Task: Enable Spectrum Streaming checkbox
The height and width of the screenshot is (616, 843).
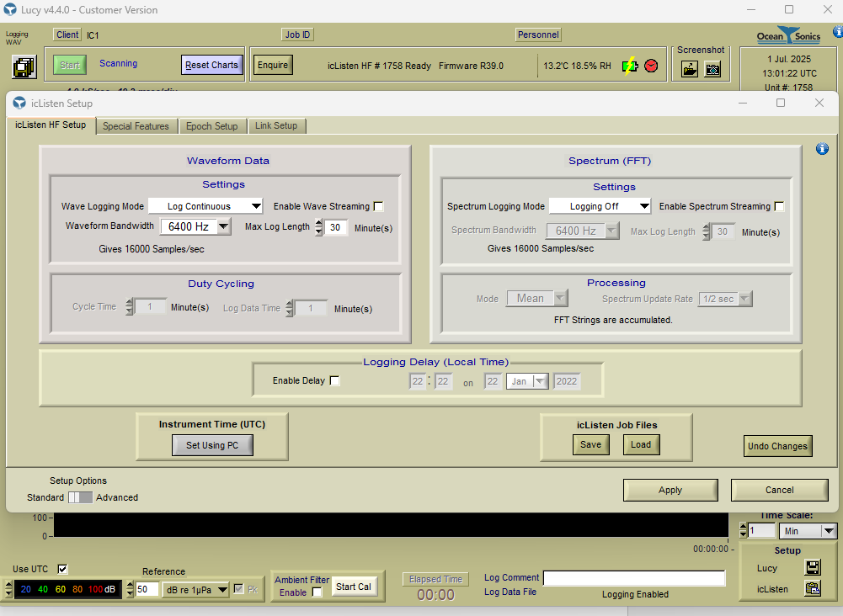Action: click(779, 206)
